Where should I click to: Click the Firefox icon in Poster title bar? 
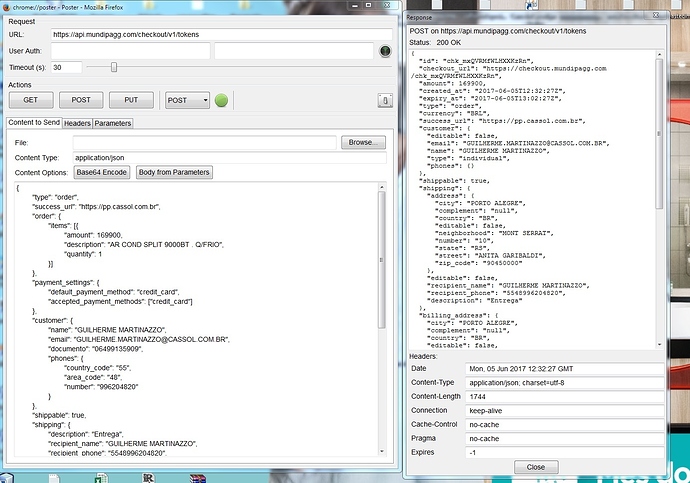[x=6, y=7]
